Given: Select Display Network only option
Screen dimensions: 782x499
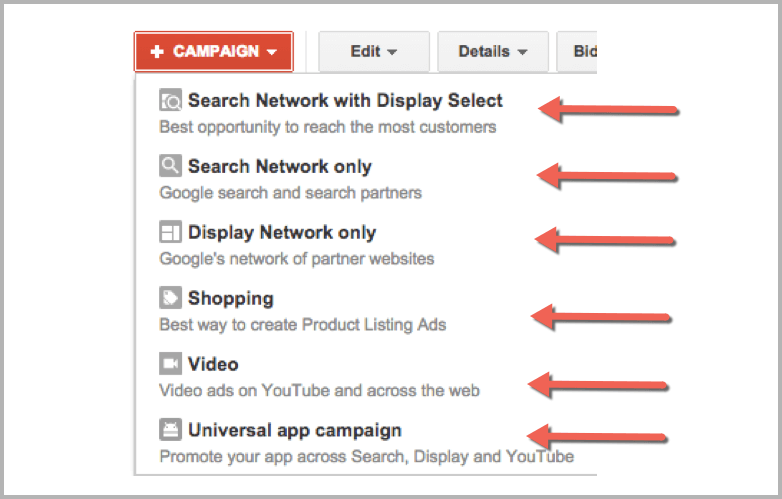Looking at the screenshot, I should coord(281,233).
